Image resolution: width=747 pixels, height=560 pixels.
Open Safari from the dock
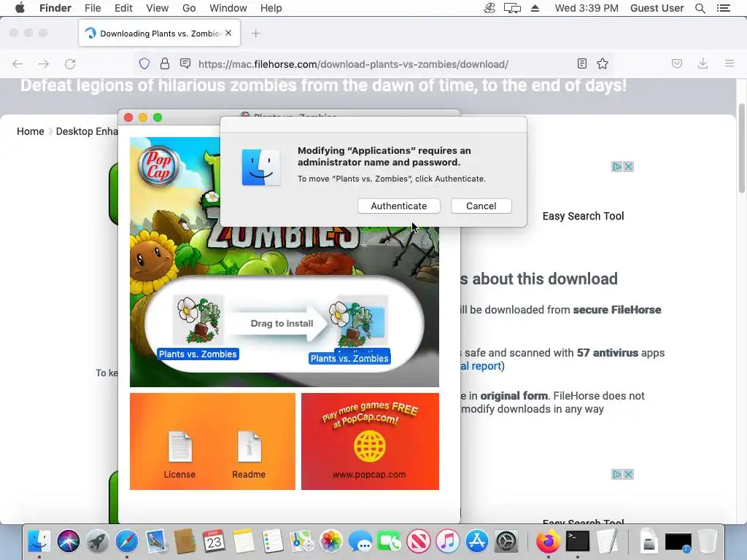coord(127,542)
